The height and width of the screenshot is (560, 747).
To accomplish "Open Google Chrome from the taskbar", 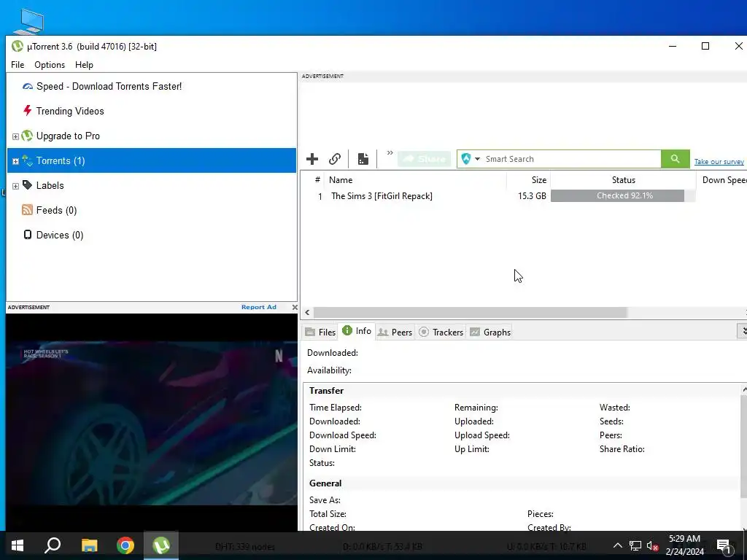I will (125, 545).
